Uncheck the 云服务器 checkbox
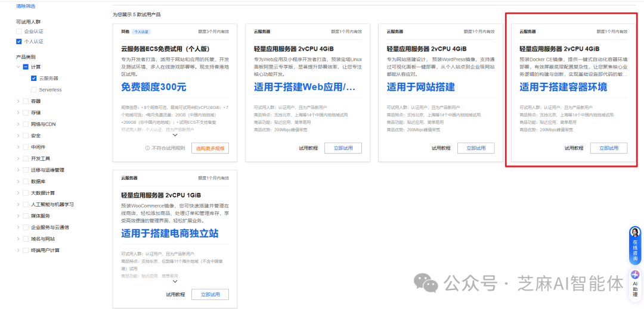 coord(33,78)
